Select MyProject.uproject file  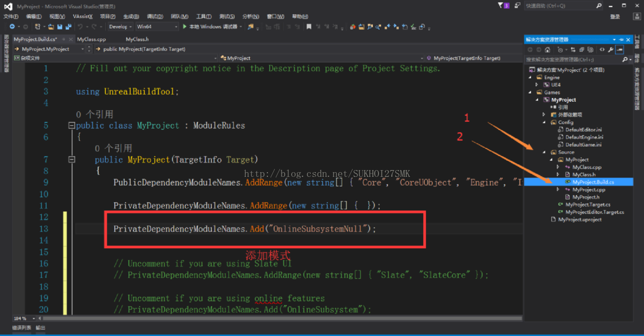click(x=580, y=219)
